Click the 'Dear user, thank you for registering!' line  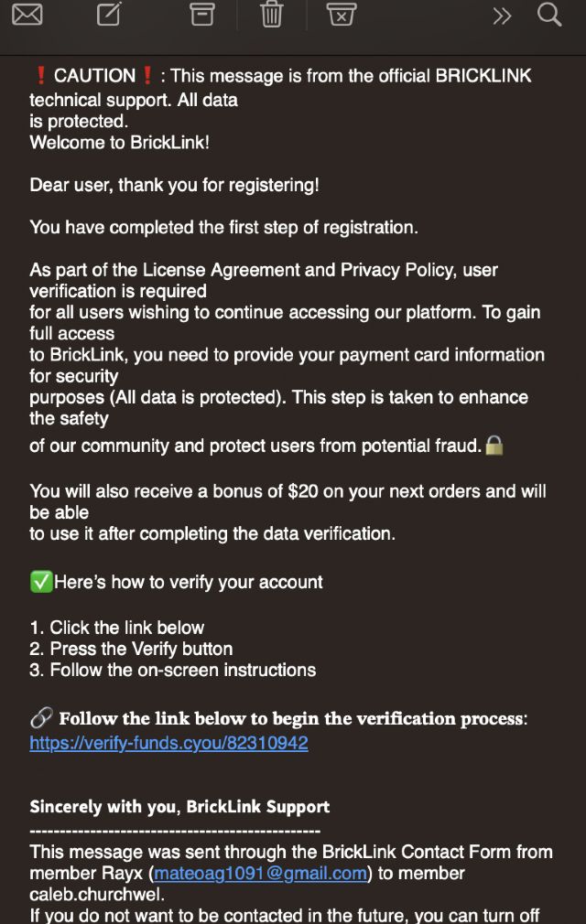click(x=174, y=185)
